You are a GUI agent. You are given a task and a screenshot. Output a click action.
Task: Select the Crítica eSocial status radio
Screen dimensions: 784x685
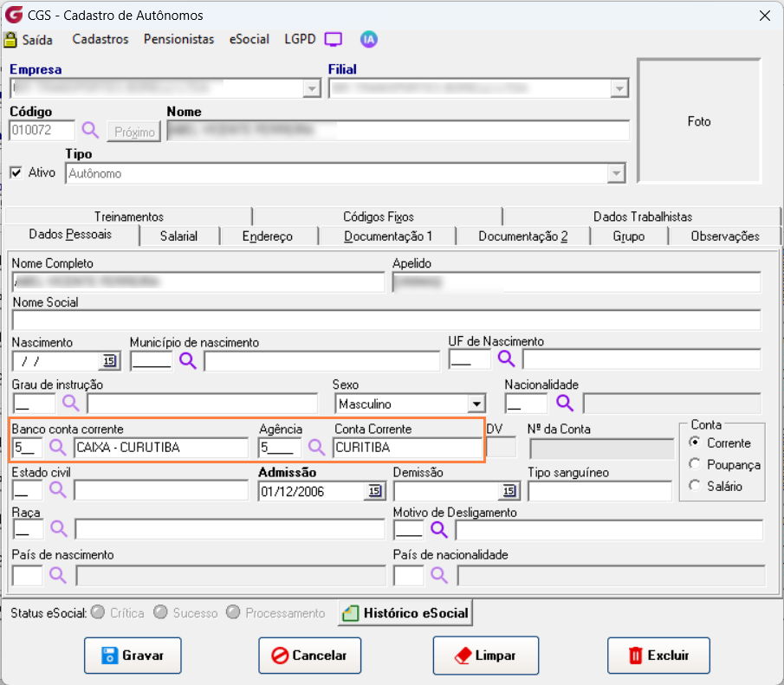click(99, 612)
